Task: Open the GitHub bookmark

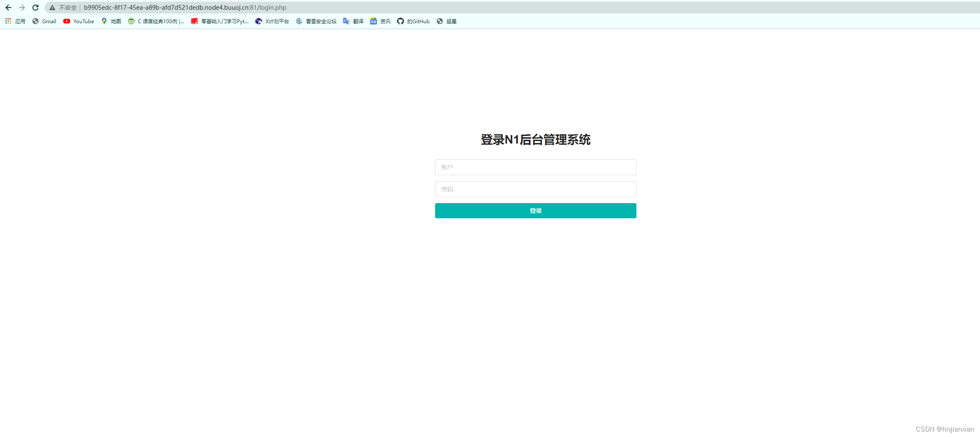Action: (413, 21)
